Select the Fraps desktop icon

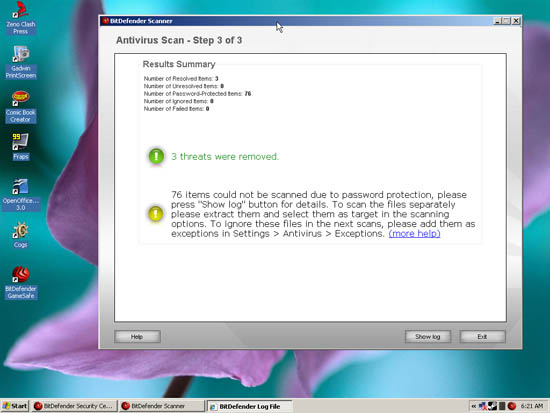pyautogui.click(x=20, y=147)
